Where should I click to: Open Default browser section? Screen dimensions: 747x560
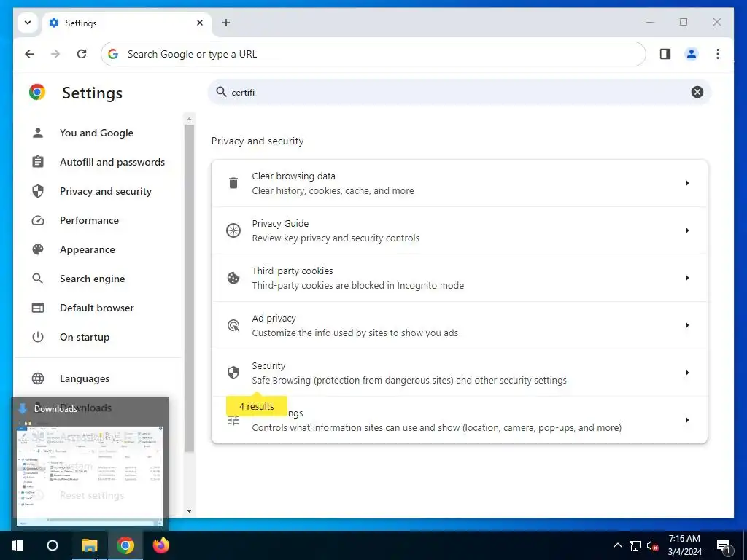coord(97,308)
